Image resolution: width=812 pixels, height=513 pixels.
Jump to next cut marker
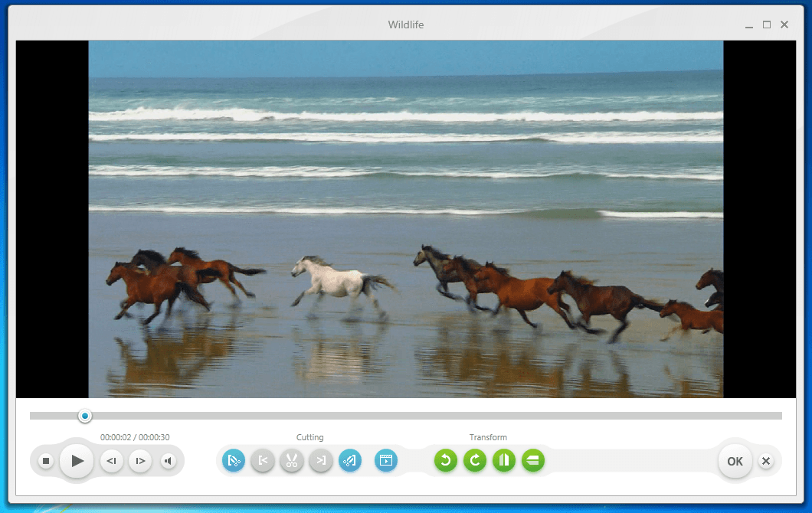pyautogui.click(x=321, y=460)
